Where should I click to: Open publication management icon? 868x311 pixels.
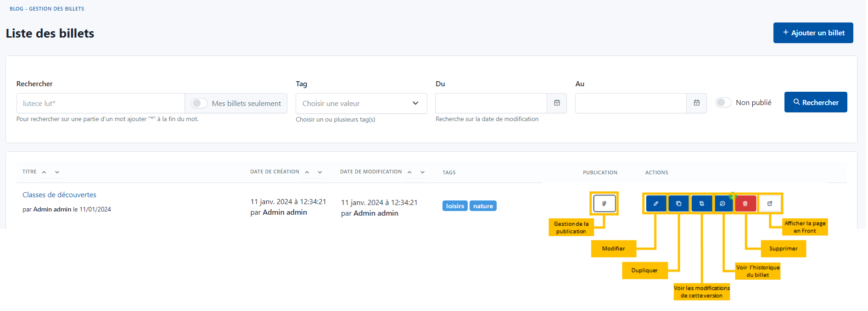pyautogui.click(x=604, y=203)
